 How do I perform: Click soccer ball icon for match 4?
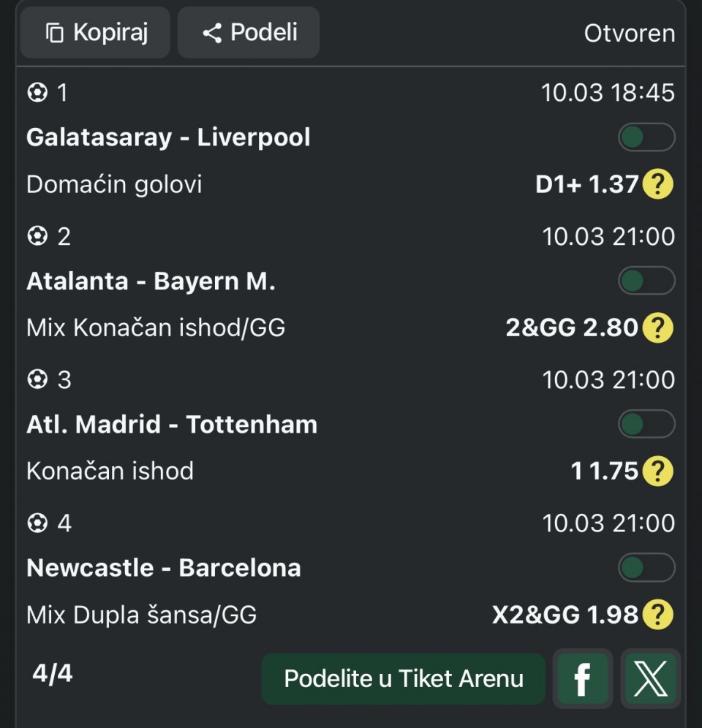(37, 523)
